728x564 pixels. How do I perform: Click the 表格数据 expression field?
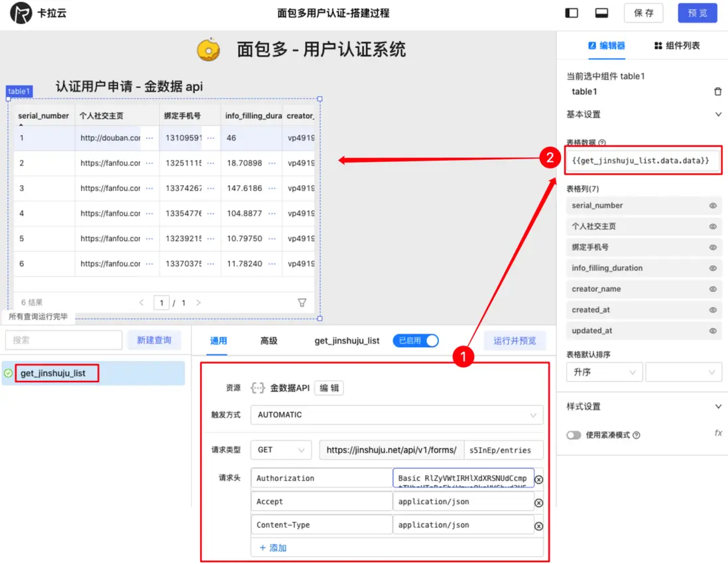pos(643,161)
